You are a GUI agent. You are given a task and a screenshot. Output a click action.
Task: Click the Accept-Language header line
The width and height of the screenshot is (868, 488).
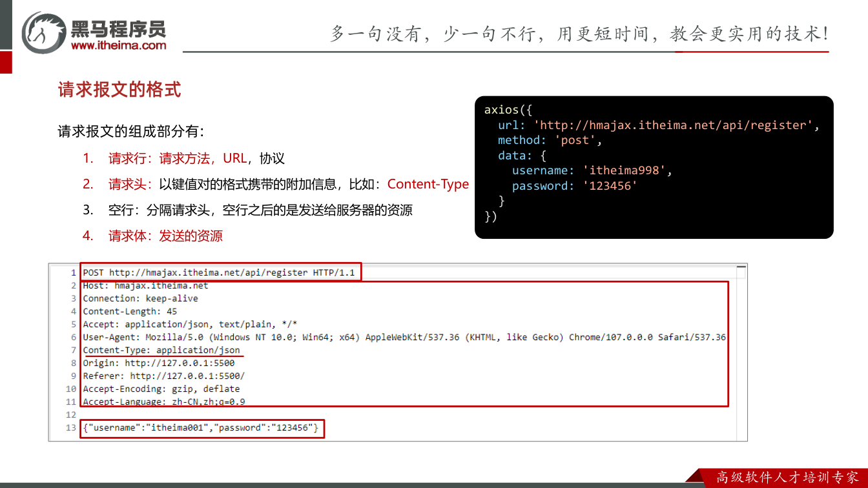click(164, 402)
